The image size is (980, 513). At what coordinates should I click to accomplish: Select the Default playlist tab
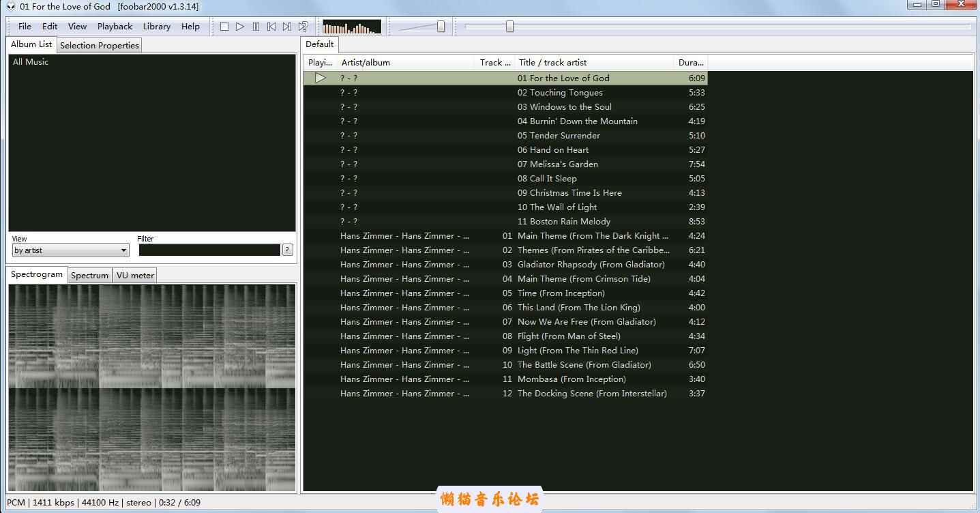tap(319, 44)
